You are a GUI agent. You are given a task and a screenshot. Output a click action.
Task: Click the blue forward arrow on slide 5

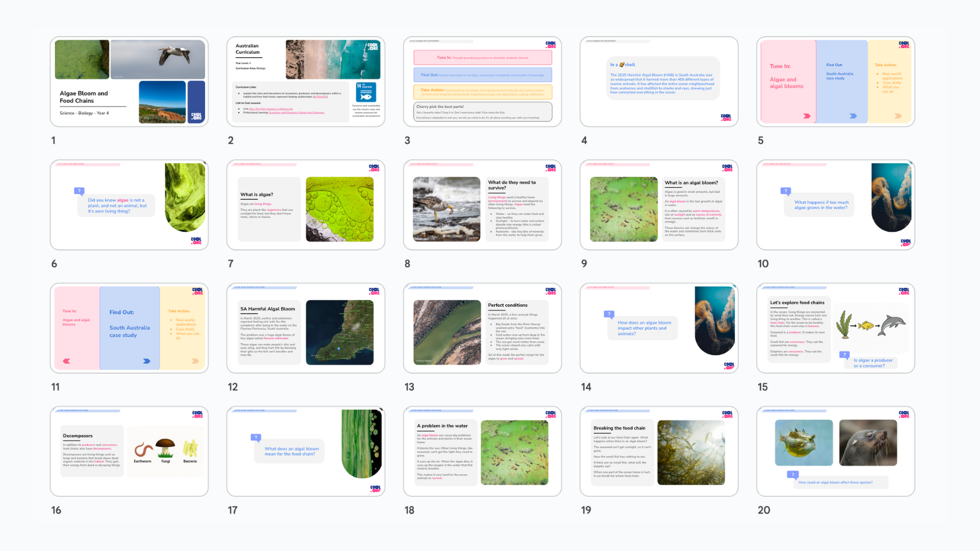tap(853, 116)
